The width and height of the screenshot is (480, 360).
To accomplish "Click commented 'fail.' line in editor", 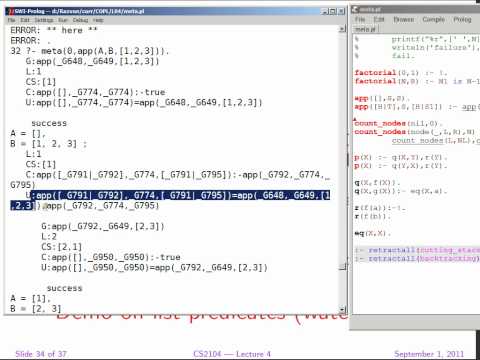I will [x=403, y=56].
